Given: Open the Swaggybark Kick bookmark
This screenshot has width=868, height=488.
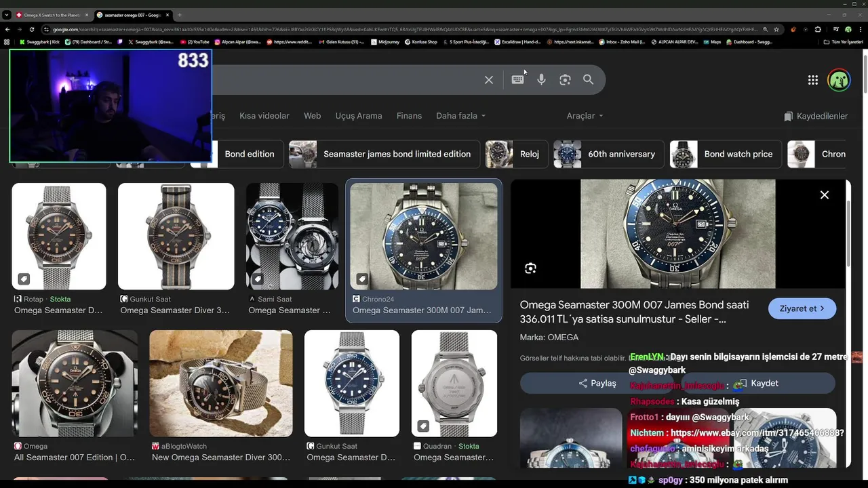Looking at the screenshot, I should (x=39, y=42).
